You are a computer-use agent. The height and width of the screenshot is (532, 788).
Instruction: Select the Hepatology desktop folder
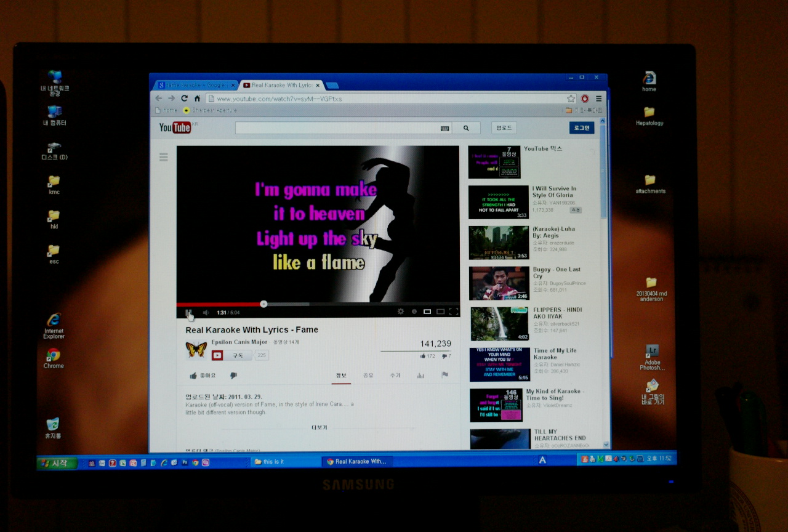(x=649, y=116)
